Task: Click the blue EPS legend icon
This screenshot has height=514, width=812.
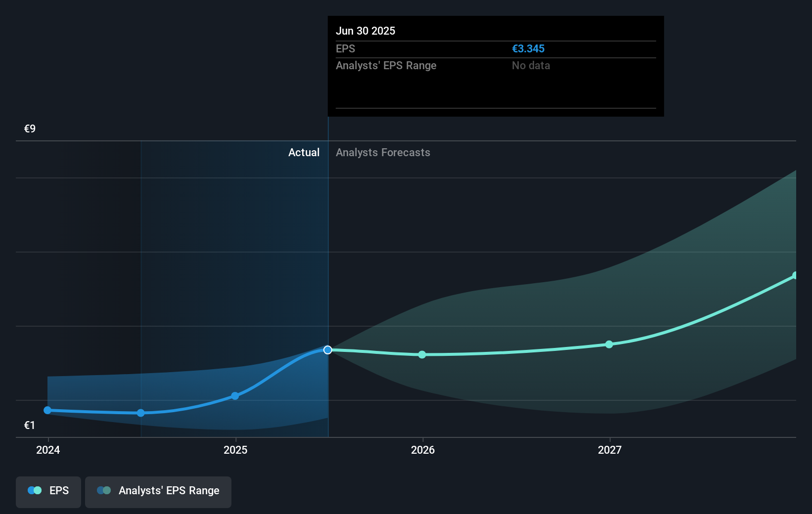Action: 34,490
